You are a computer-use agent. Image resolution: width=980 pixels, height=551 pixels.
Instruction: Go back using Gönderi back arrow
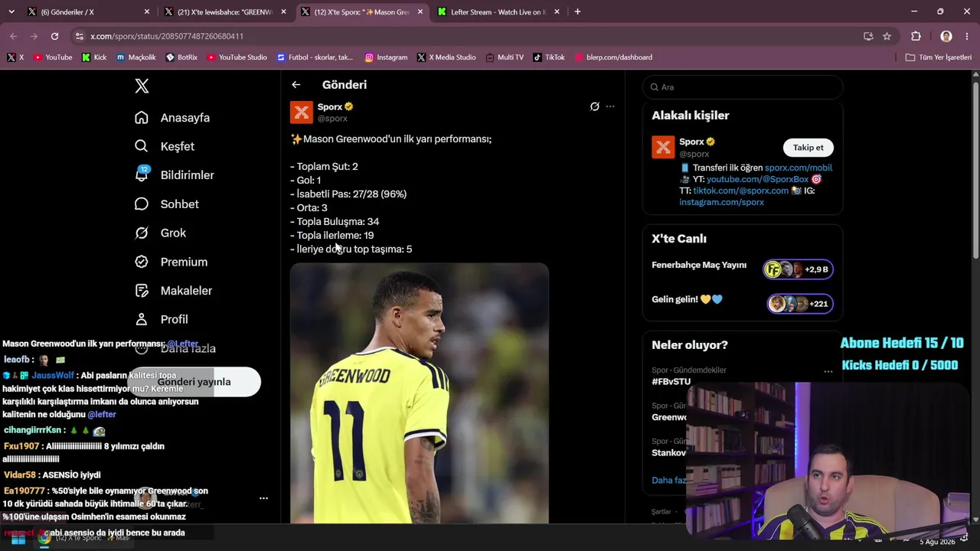(x=296, y=85)
